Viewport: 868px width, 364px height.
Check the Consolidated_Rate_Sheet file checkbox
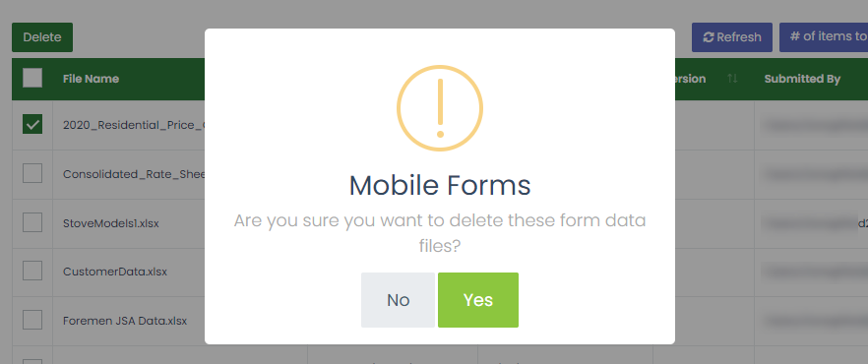pos(32,174)
